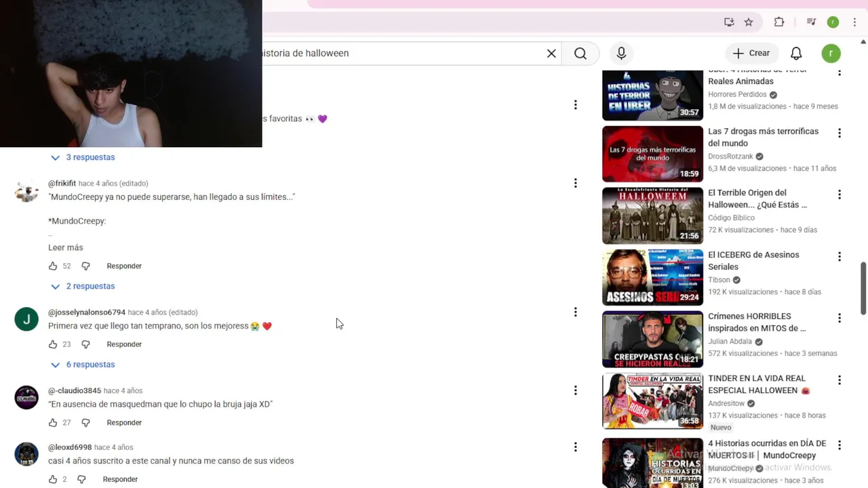Open the Chrome extensions puzzle icon
The height and width of the screenshot is (488, 868).
tap(779, 22)
